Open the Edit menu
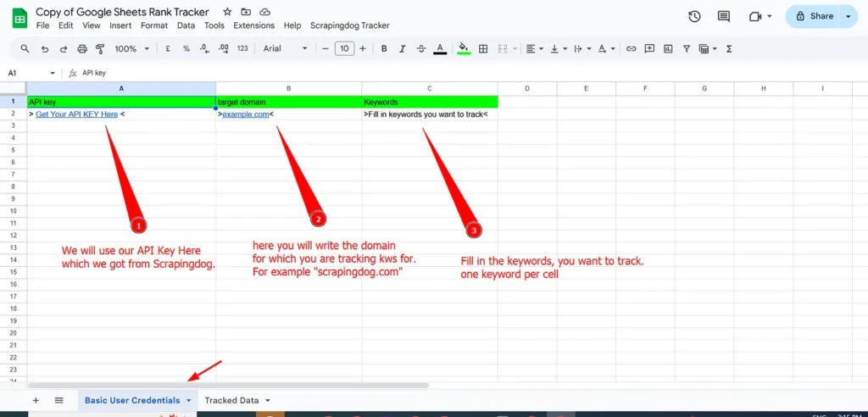 point(66,25)
